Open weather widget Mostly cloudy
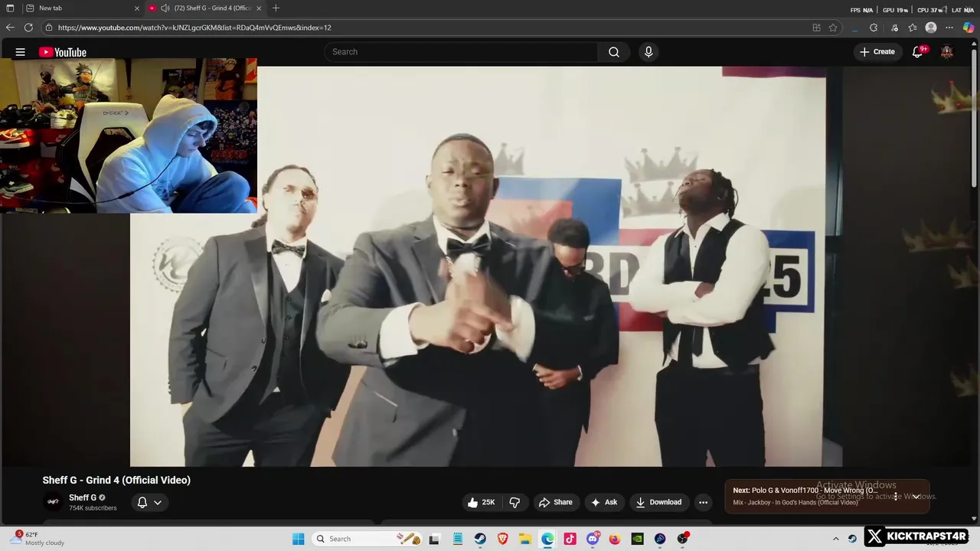 [x=37, y=539]
